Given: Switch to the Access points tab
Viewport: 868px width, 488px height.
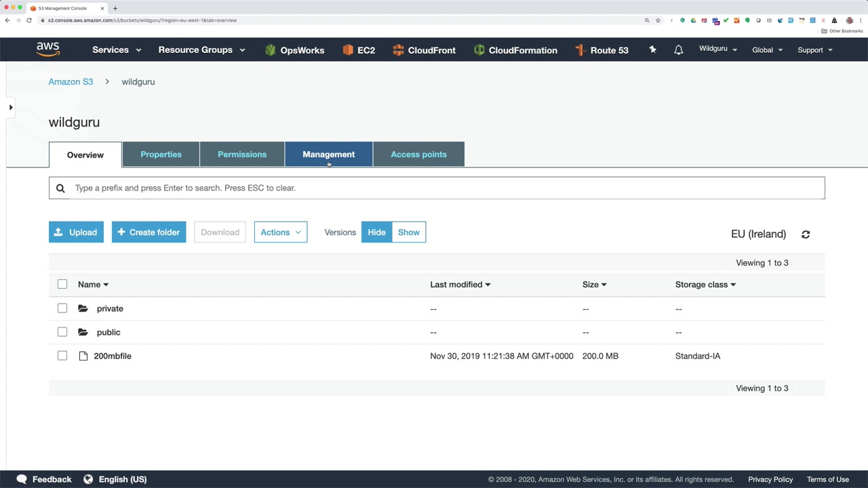Looking at the screenshot, I should [418, 155].
